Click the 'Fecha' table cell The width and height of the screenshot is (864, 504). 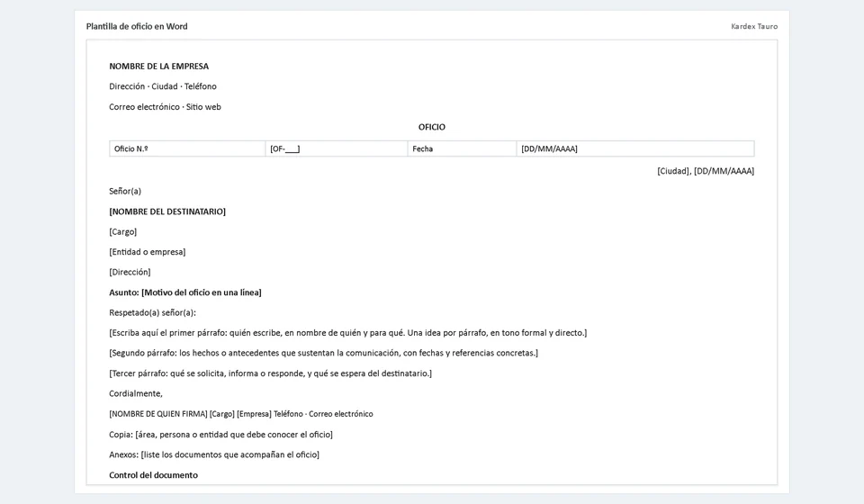click(x=462, y=148)
